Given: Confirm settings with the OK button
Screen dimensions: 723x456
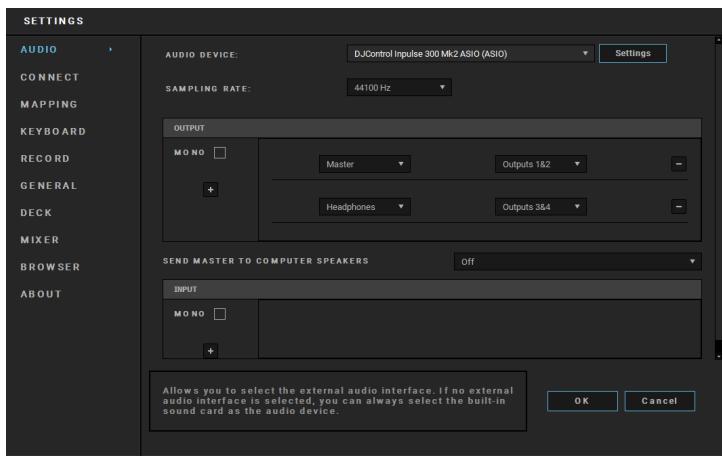Looking at the screenshot, I should (x=582, y=401).
